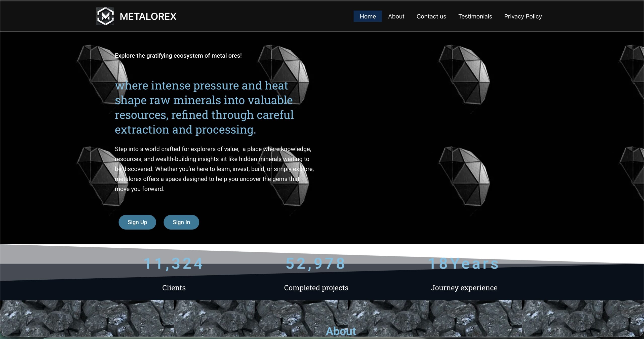This screenshot has height=339, width=644.
Task: Go to the About page in navigation
Action: (396, 16)
